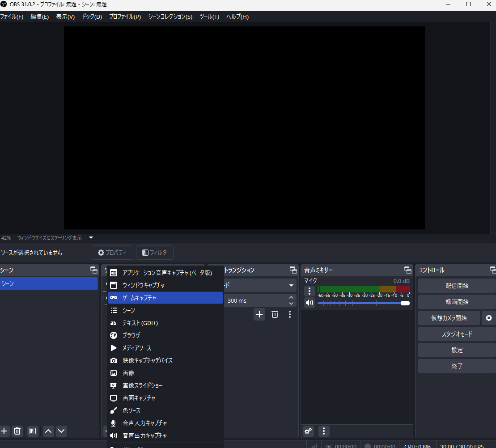Decrease transition duration stepper
496x448 pixels.
tap(291, 304)
